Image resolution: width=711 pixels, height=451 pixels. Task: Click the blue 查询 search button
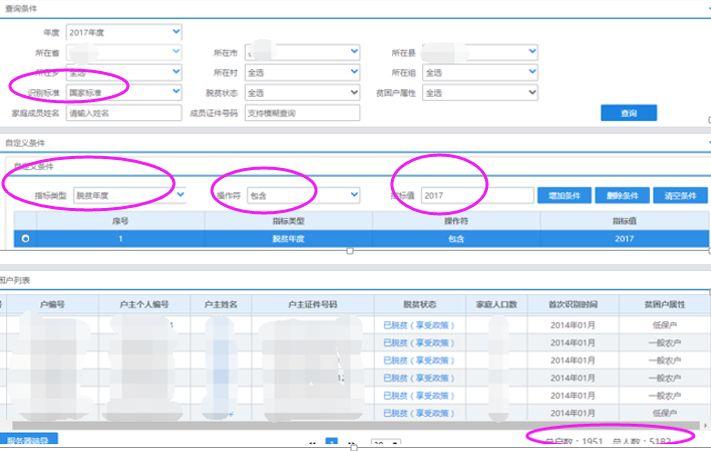click(x=628, y=114)
